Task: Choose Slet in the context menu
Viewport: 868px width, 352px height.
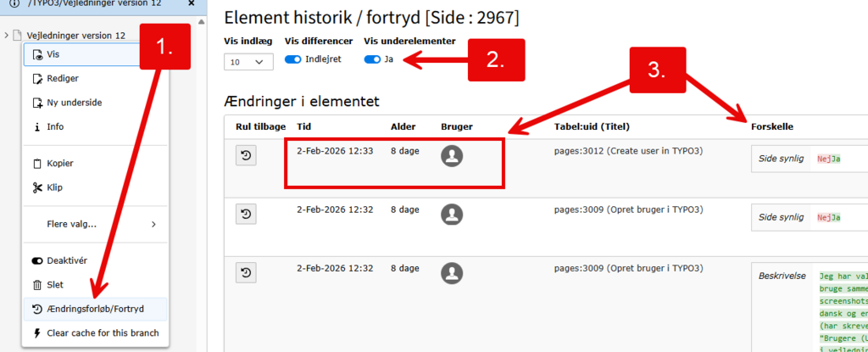Action: (55, 285)
